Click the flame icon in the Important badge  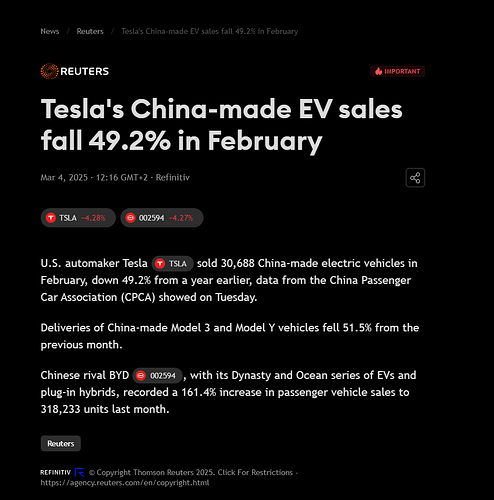pos(378,71)
